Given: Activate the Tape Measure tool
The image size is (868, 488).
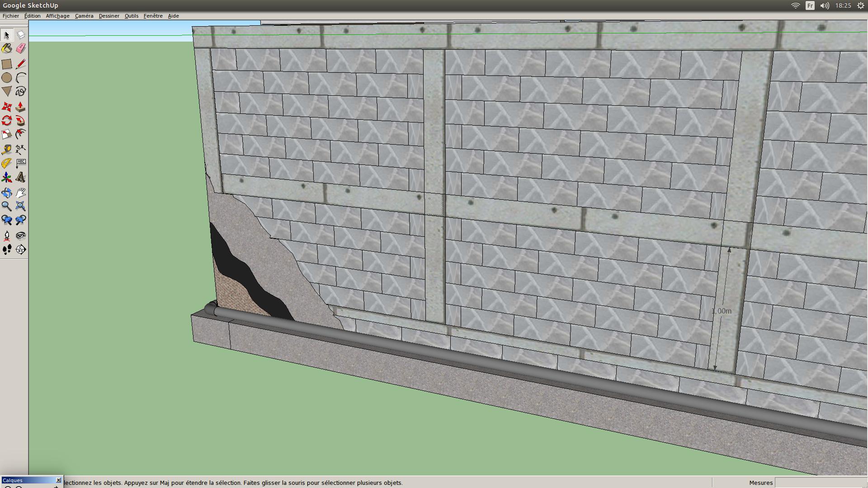Looking at the screenshot, I should (x=7, y=150).
